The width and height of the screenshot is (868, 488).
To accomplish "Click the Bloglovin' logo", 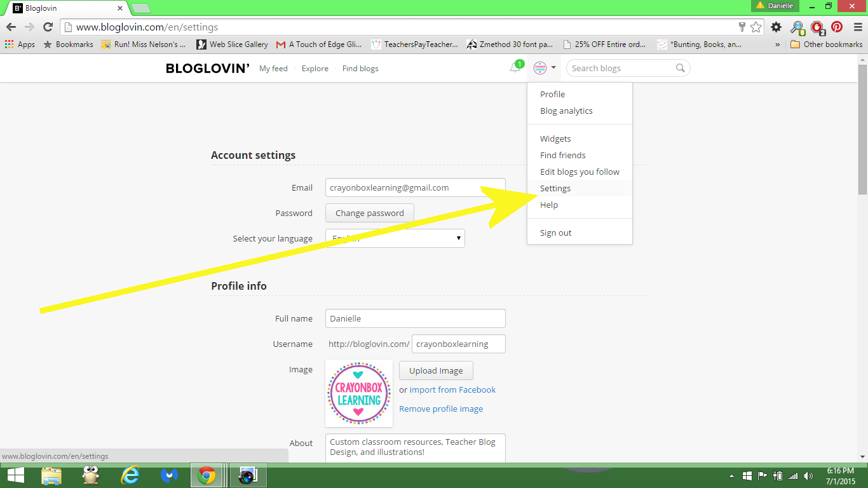I will click(207, 69).
